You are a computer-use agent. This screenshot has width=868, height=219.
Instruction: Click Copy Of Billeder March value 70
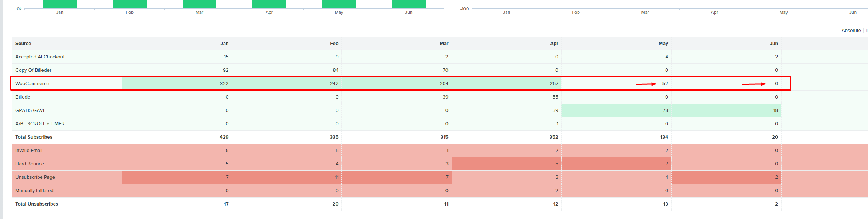click(445, 70)
